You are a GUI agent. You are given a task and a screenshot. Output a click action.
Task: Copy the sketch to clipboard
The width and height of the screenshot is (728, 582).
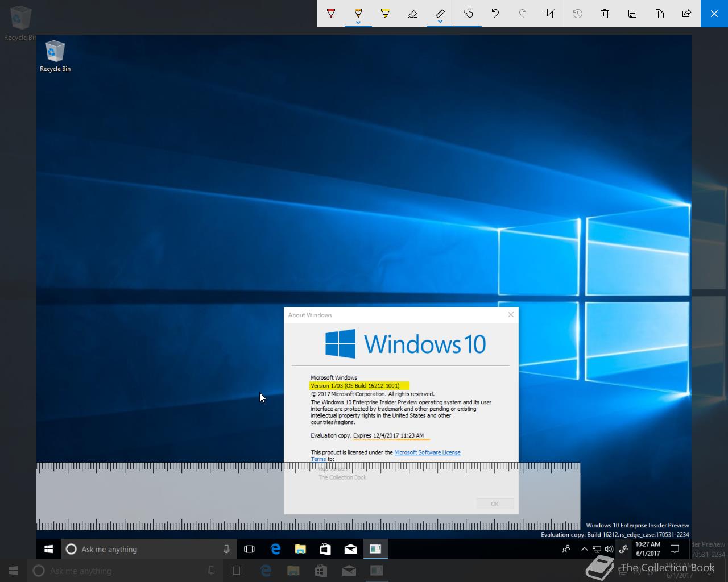(660, 14)
